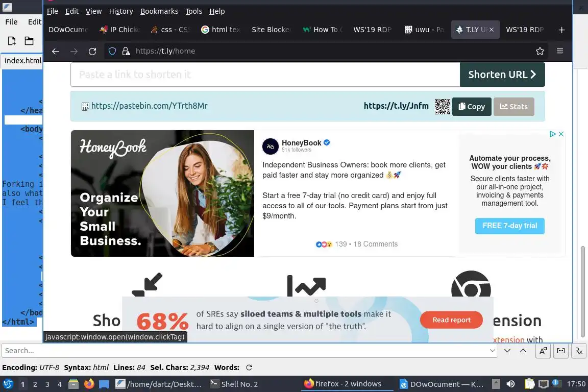588x392 pixels.
Task: Open the AdChoices icon on the ad
Action: pos(553,134)
